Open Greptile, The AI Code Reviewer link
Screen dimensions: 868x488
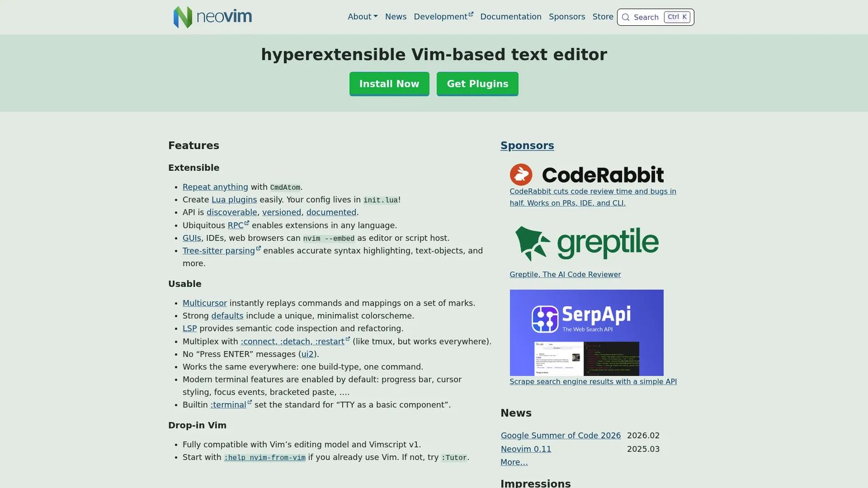[565, 275]
